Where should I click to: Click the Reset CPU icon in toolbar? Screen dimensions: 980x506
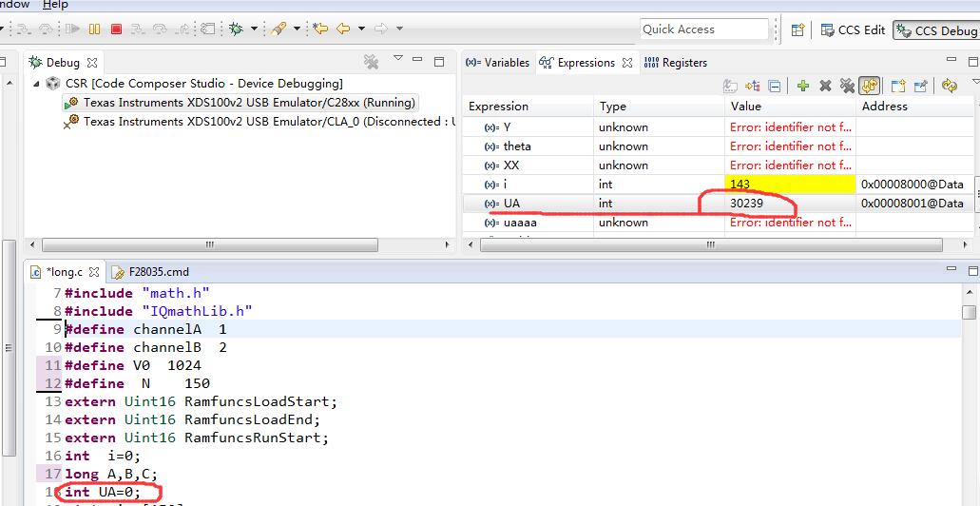207,29
